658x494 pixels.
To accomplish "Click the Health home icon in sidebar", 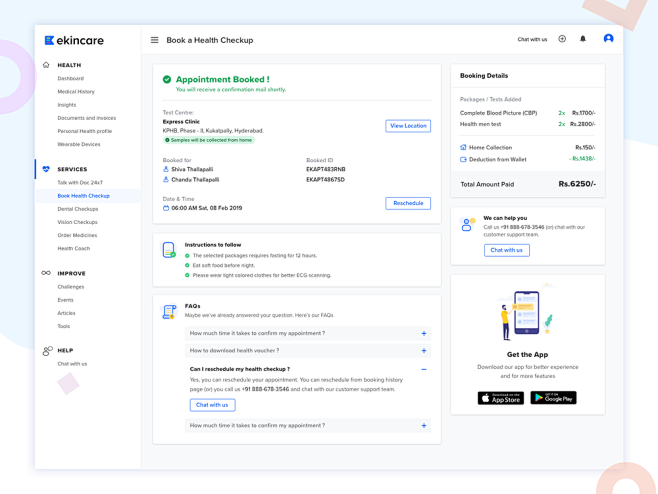I will click(46, 65).
